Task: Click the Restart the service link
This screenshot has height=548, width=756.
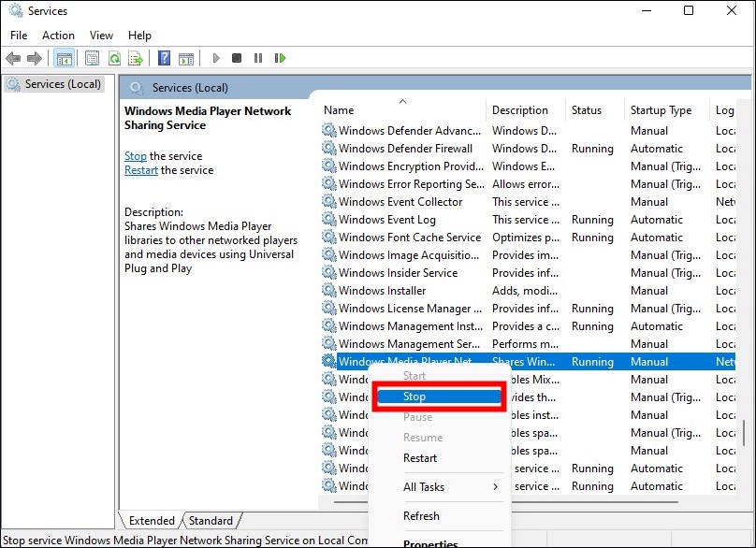Action: coord(140,170)
